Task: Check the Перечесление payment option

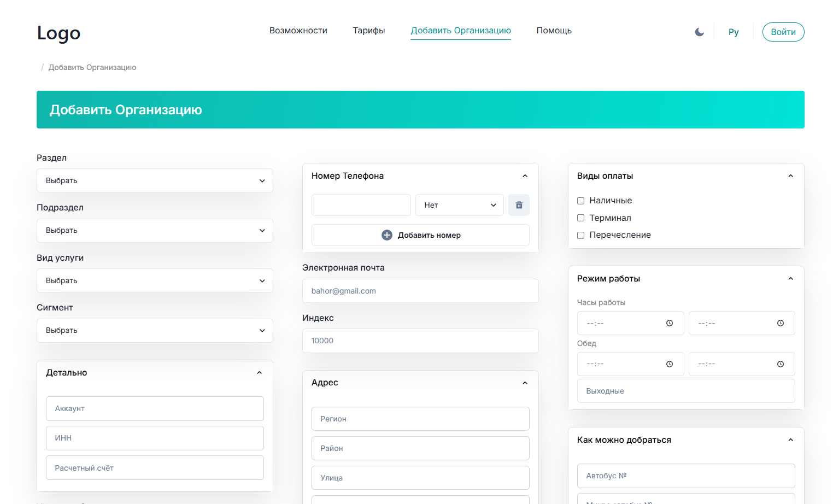Action: (x=580, y=235)
